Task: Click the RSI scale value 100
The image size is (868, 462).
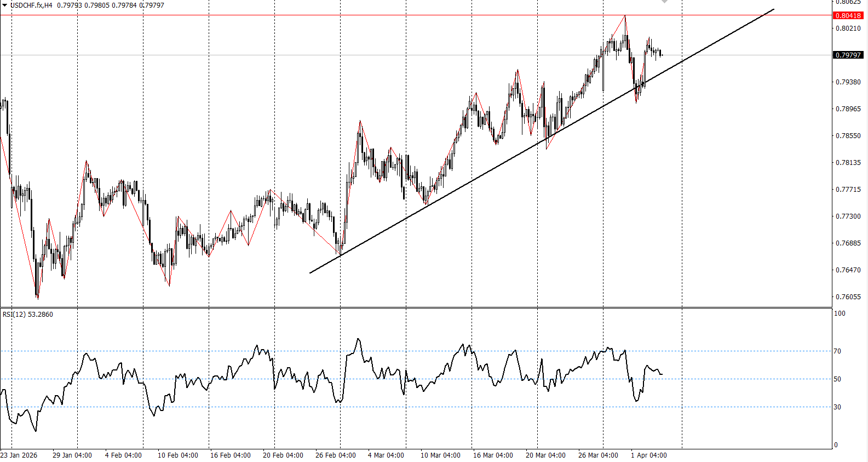Action: click(x=840, y=313)
